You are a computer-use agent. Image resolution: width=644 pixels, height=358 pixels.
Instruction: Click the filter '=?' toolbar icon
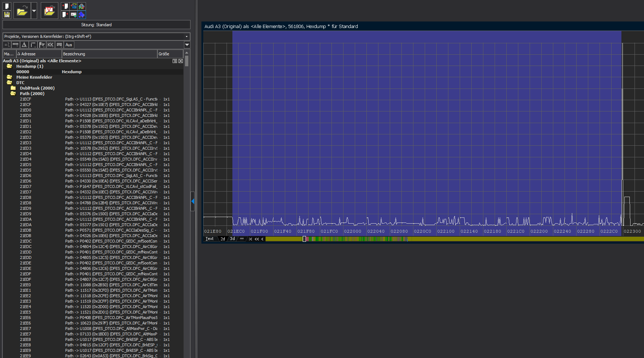coord(7,45)
